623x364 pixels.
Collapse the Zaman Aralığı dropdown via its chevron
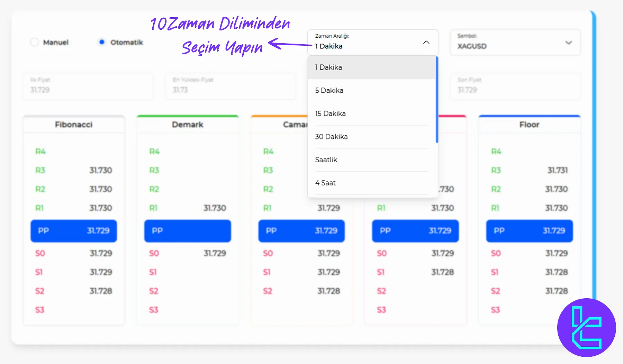click(426, 43)
